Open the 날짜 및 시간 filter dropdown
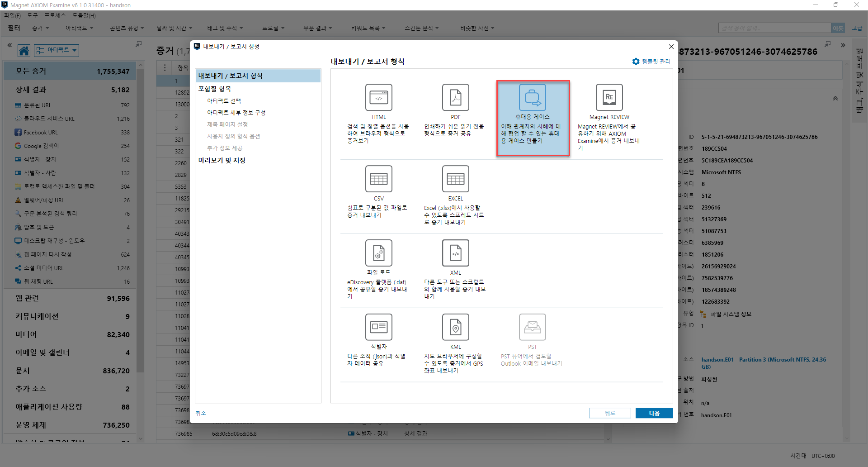Image resolution: width=868 pixels, height=467 pixels. (x=174, y=28)
